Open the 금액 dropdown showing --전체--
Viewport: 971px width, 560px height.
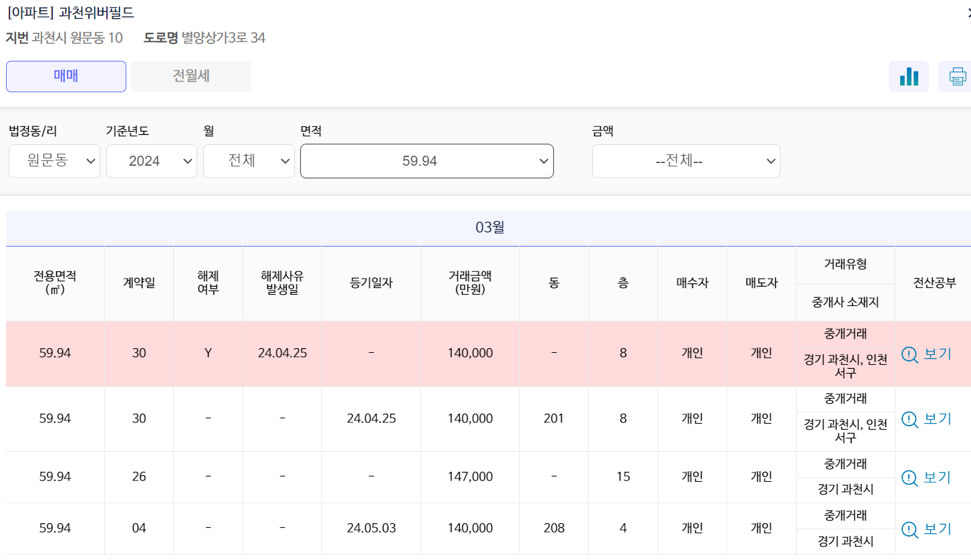(686, 161)
